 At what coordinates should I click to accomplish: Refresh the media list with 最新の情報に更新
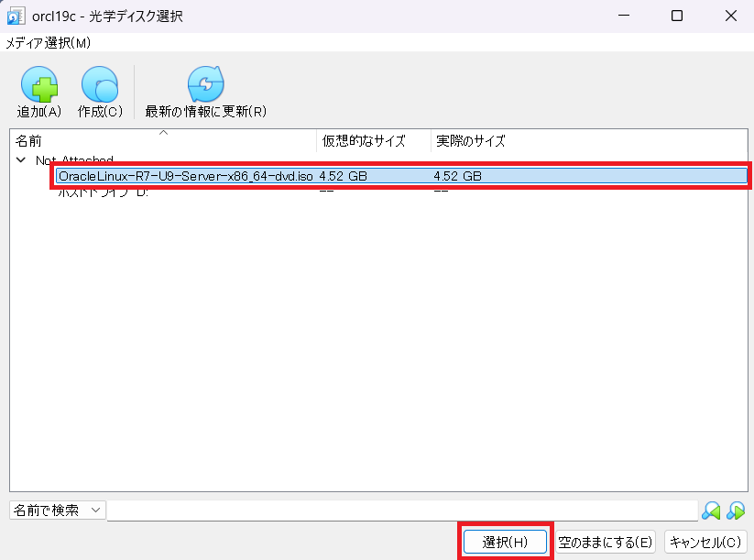(x=205, y=87)
